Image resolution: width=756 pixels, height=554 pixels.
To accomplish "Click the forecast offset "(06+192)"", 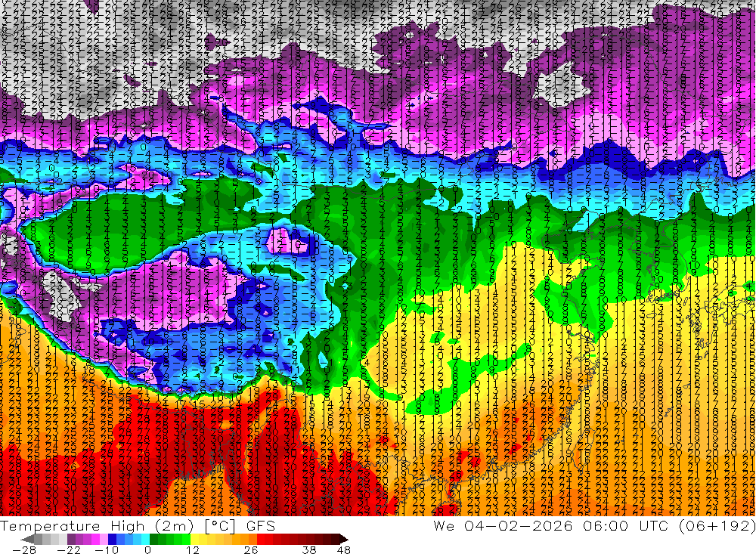I will [x=717, y=525].
